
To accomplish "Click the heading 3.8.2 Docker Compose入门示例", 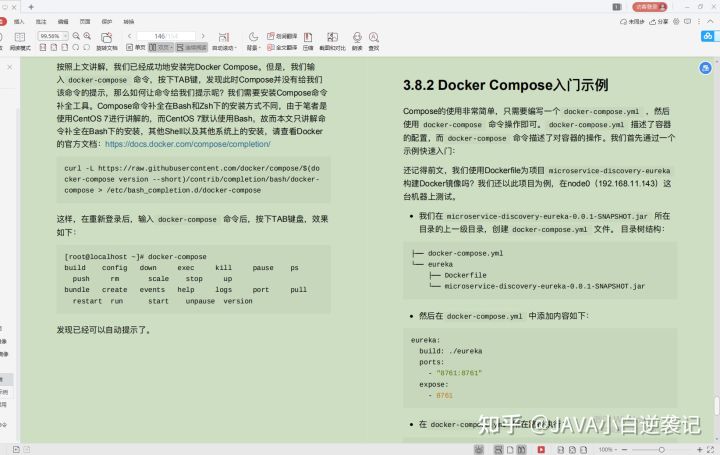I will [x=506, y=85].
